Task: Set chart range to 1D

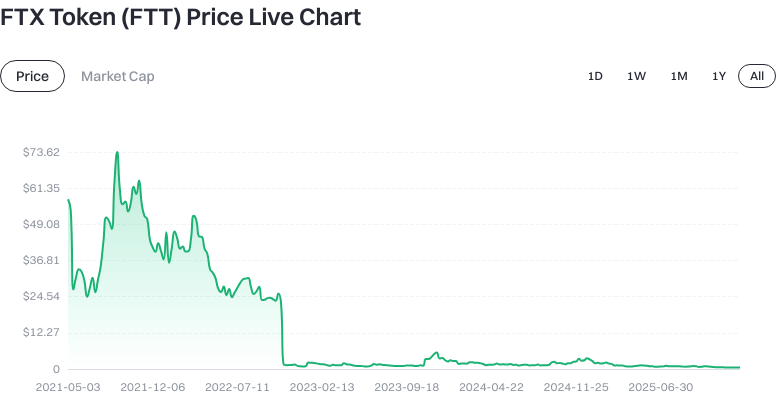Action: (x=595, y=76)
